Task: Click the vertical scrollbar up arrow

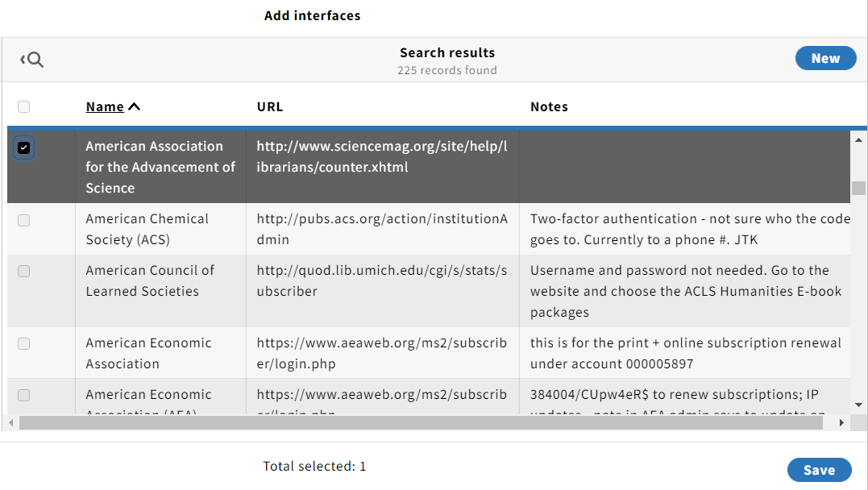Action: point(858,140)
